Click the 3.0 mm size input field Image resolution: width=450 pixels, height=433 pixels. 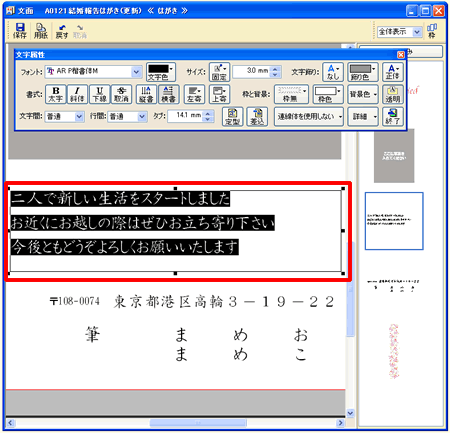click(x=252, y=71)
